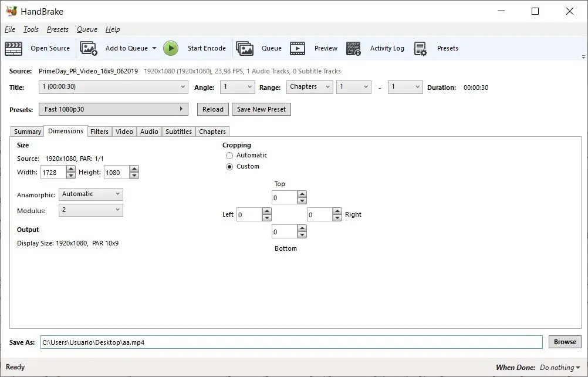588x377 pixels.
Task: Increase the Right crop value
Action: pyautogui.click(x=337, y=211)
